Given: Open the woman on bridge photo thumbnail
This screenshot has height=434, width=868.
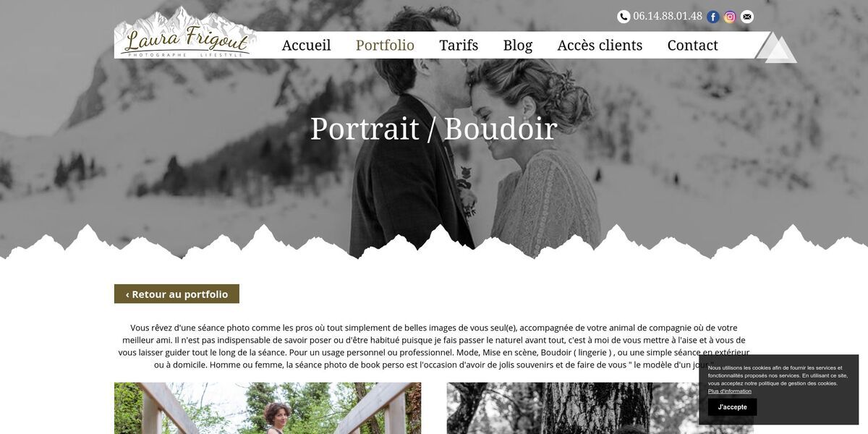Looking at the screenshot, I should [268, 408].
